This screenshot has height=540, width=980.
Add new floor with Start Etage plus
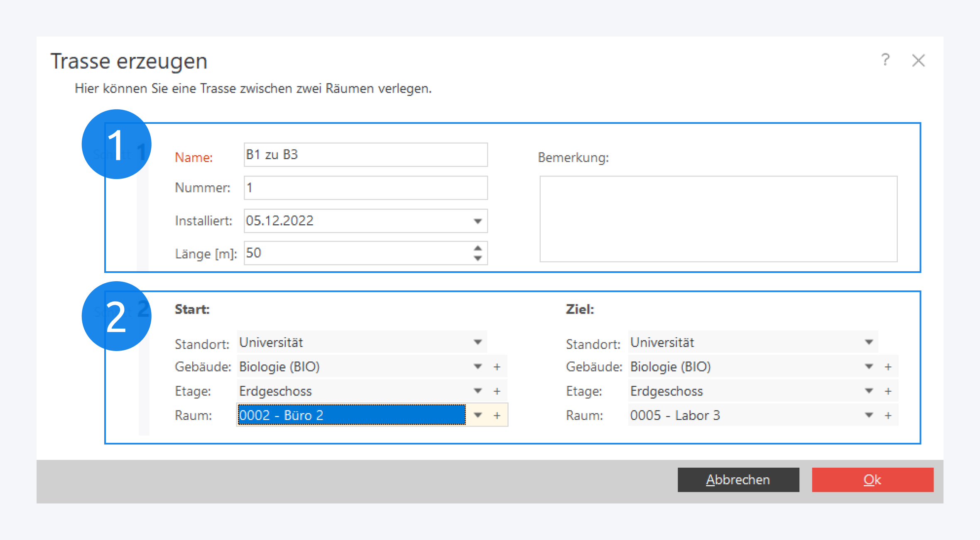[497, 391]
